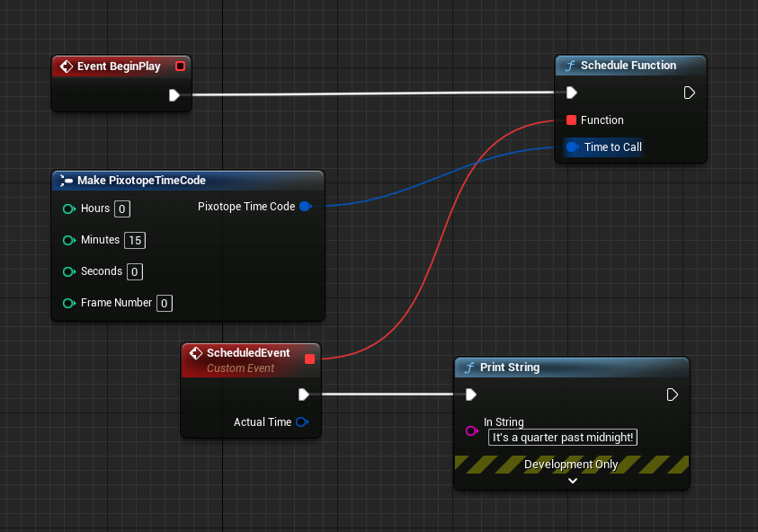The width and height of the screenshot is (758, 532).
Task: Click Event BeginPlay execution output pin
Action: tap(174, 95)
